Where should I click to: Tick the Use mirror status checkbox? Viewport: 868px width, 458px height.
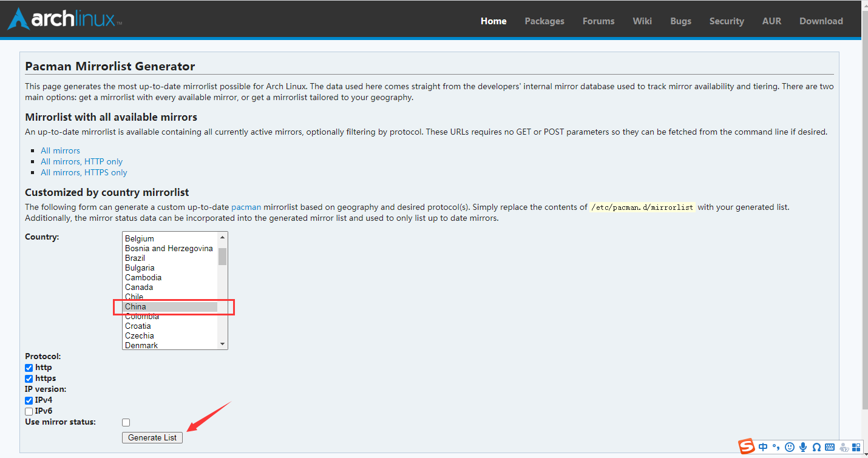click(126, 422)
